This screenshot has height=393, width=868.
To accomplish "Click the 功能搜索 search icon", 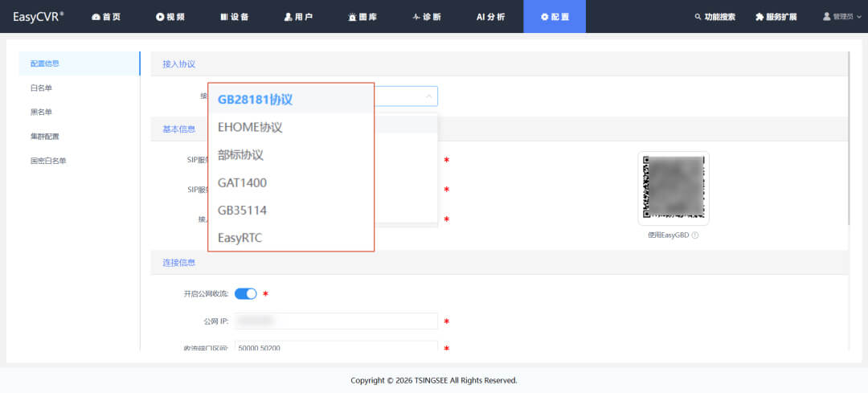I will click(x=698, y=17).
